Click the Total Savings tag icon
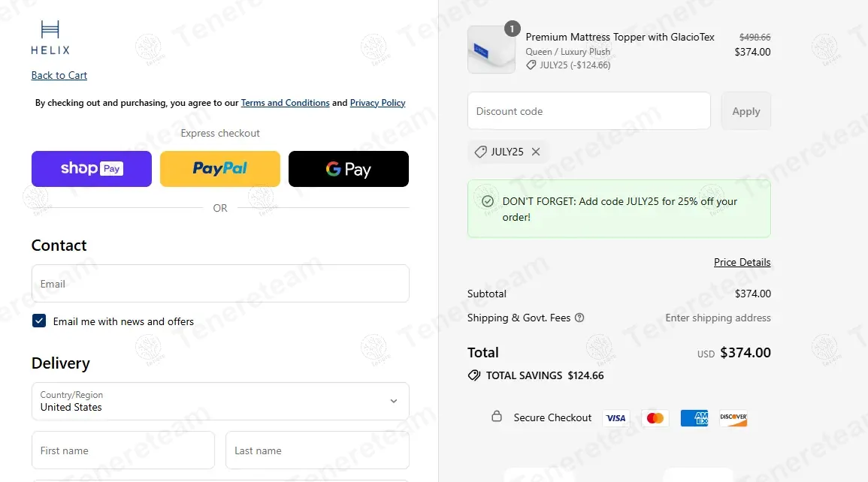 pos(474,375)
